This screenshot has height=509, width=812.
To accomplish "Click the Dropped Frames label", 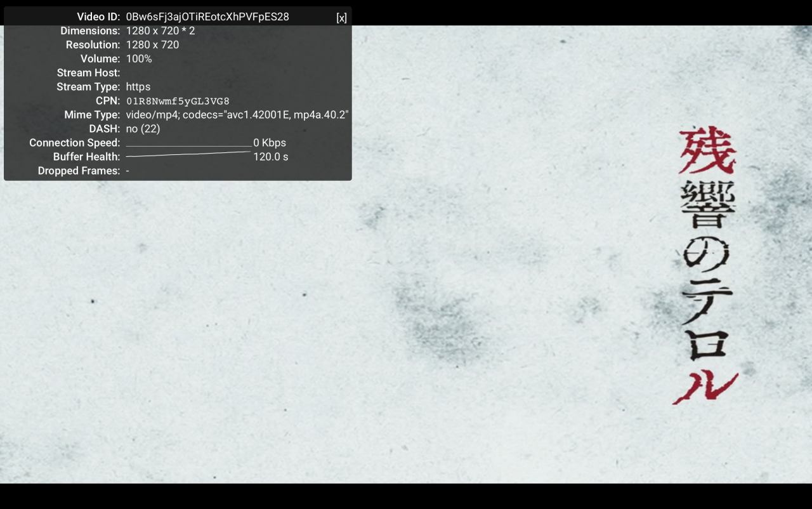I will (79, 171).
